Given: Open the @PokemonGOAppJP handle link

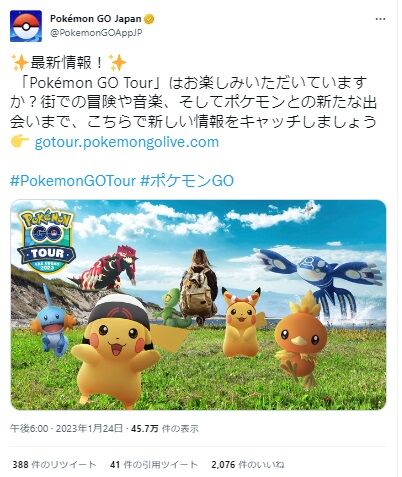Looking at the screenshot, I should click(x=96, y=33).
